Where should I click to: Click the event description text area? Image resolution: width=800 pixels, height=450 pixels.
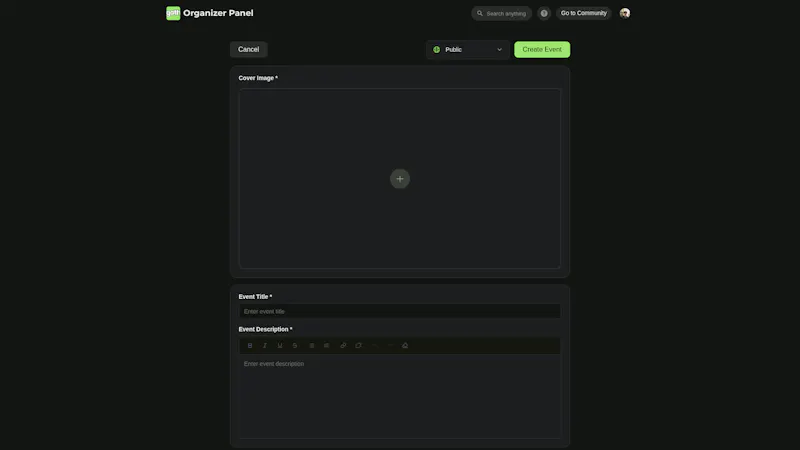pos(400,396)
